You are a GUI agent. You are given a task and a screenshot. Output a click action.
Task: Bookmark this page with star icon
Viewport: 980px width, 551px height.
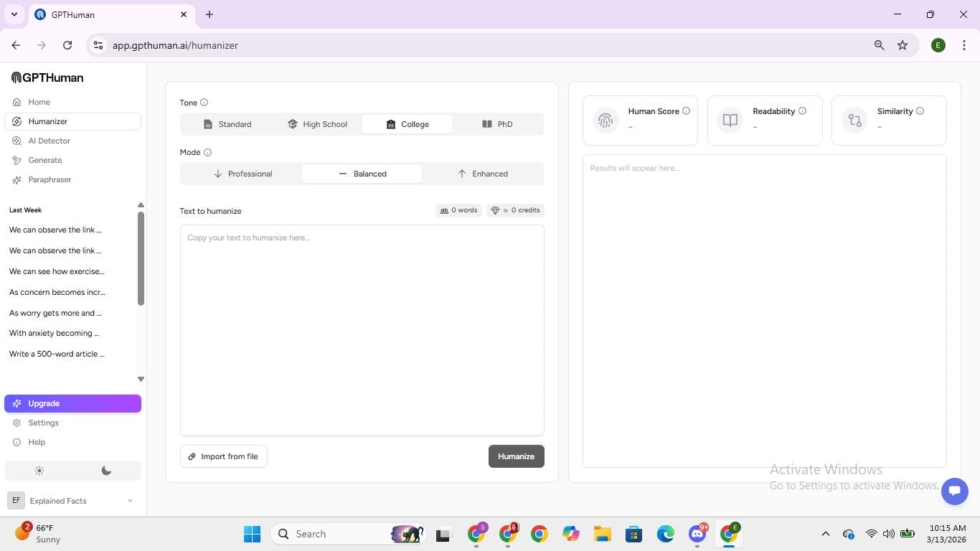pyautogui.click(x=903, y=45)
